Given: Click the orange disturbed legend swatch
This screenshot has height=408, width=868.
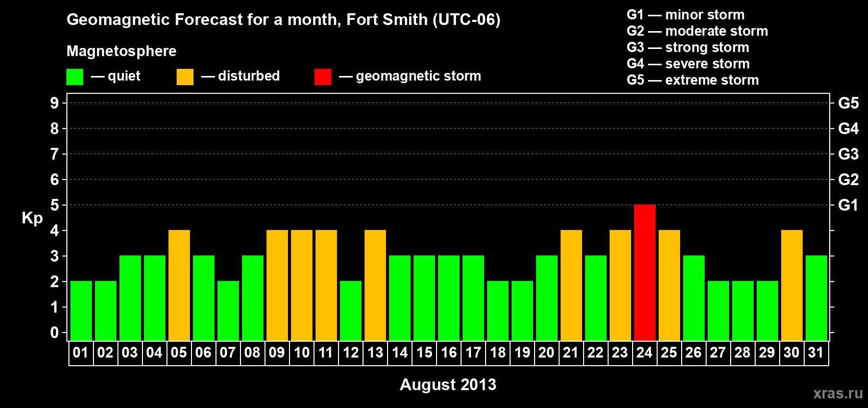Looking at the screenshot, I should (x=185, y=77).
